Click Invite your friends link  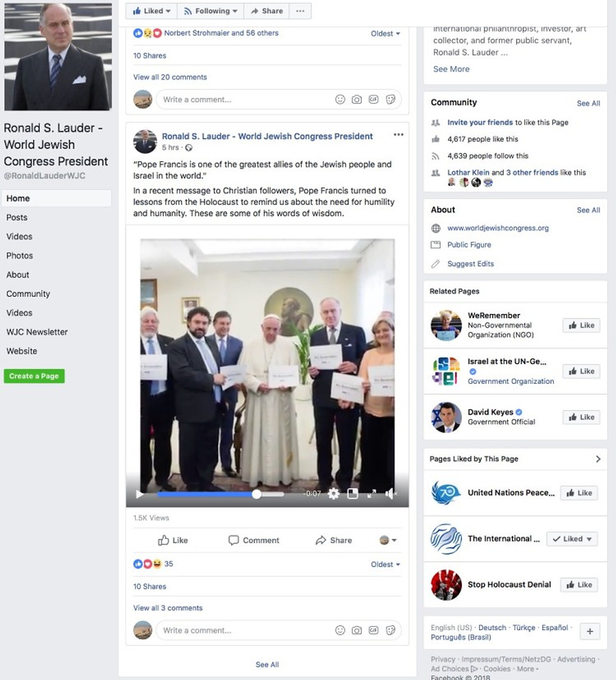coord(480,123)
